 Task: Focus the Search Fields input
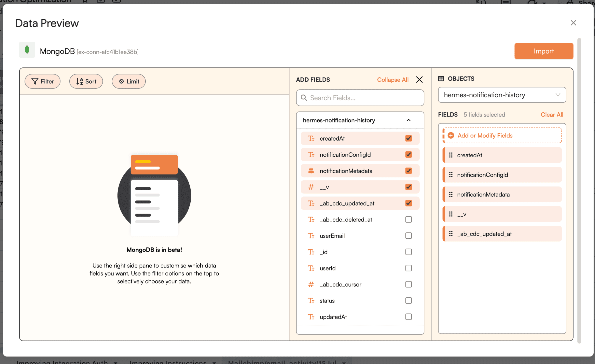[360, 98]
